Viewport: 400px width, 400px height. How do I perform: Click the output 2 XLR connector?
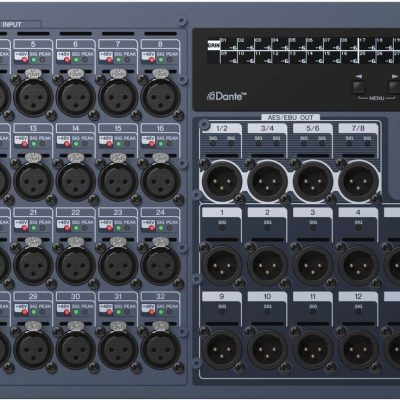[267, 265]
